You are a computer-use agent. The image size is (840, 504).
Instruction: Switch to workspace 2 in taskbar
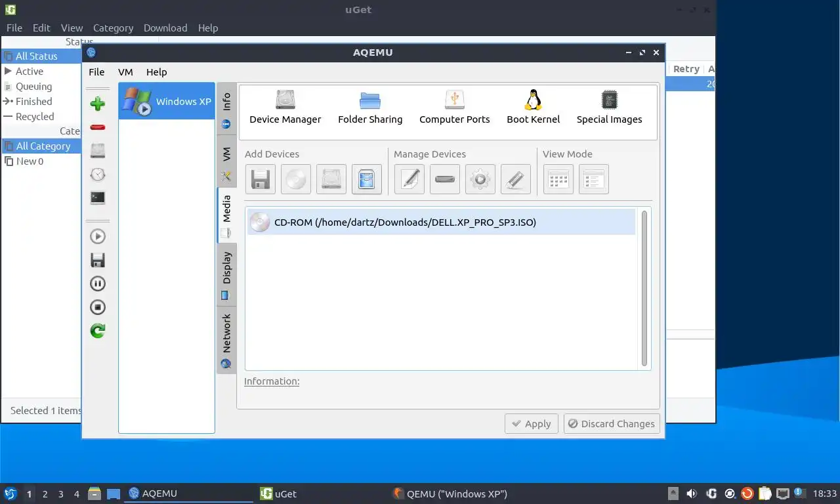[45, 494]
